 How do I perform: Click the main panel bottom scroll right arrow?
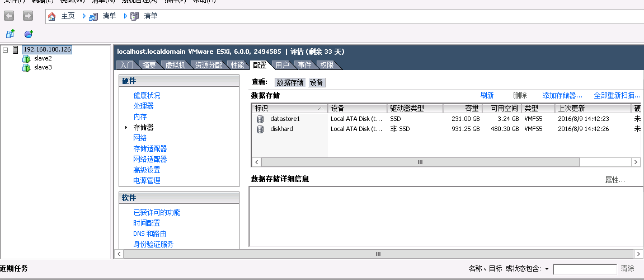point(638,254)
